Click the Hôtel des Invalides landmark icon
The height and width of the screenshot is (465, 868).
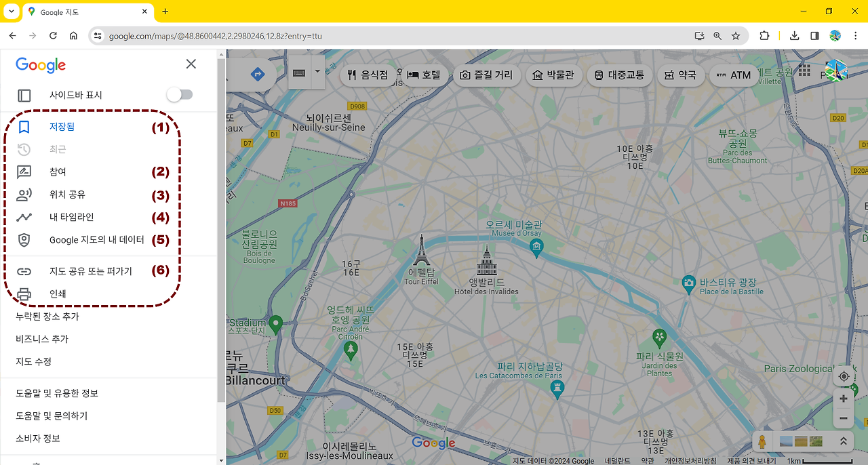pyautogui.click(x=486, y=260)
